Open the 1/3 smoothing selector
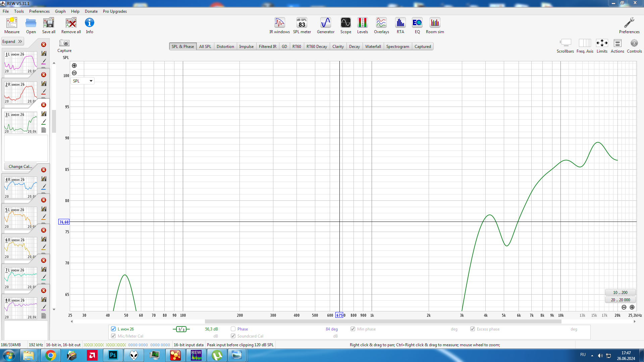 [x=181, y=329]
